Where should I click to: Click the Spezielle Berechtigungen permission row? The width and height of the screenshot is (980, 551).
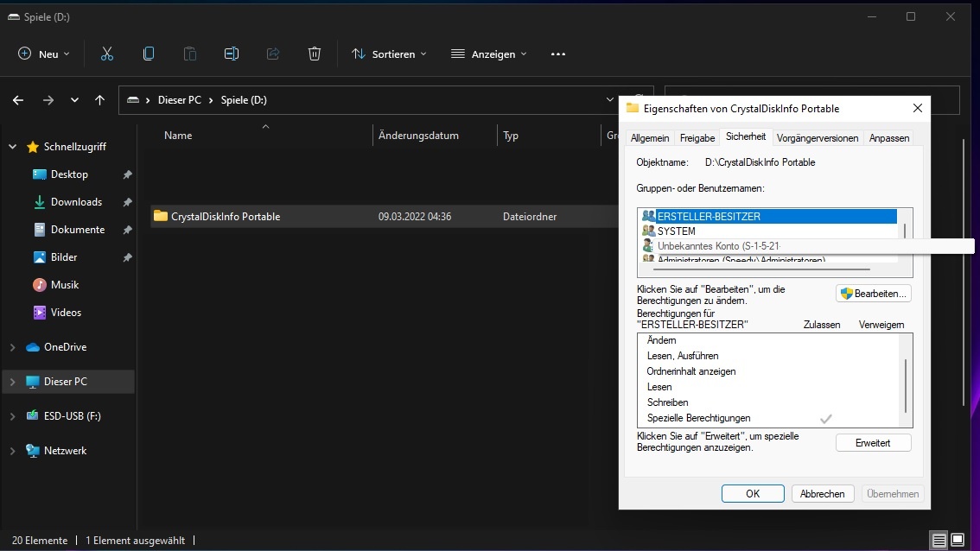(x=769, y=418)
